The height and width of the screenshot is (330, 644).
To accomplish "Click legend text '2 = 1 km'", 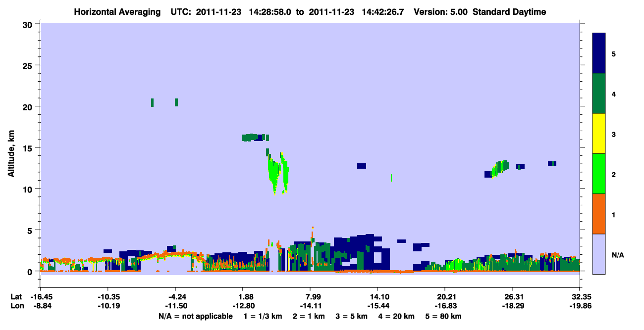I will (x=309, y=316).
